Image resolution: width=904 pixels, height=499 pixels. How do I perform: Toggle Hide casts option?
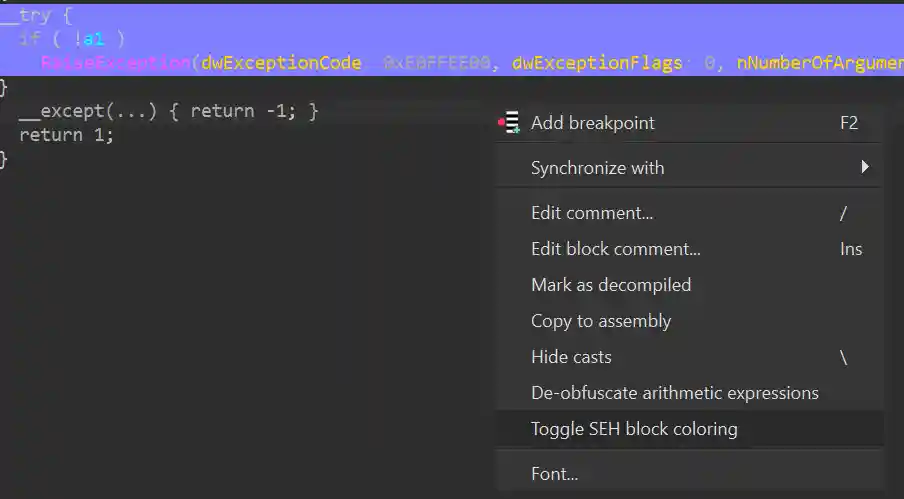(571, 357)
